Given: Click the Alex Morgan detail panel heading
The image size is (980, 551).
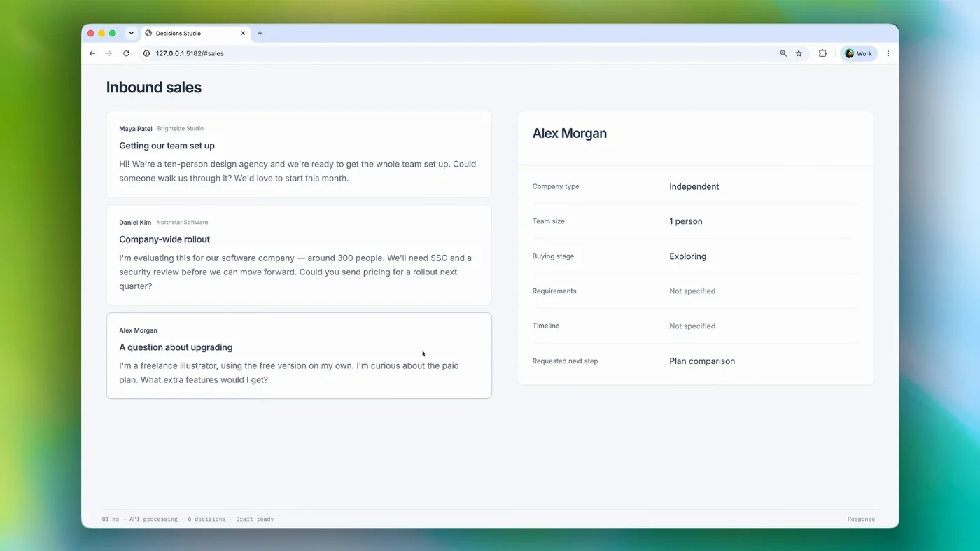Looking at the screenshot, I should [570, 133].
